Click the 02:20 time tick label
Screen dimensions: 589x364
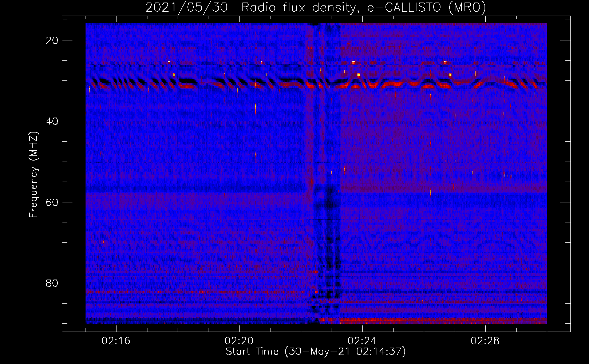(x=239, y=341)
